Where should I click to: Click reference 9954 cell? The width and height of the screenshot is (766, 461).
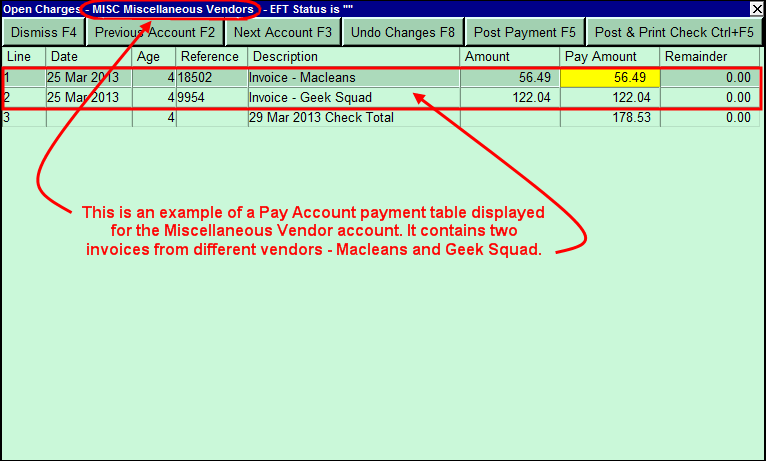(211, 97)
